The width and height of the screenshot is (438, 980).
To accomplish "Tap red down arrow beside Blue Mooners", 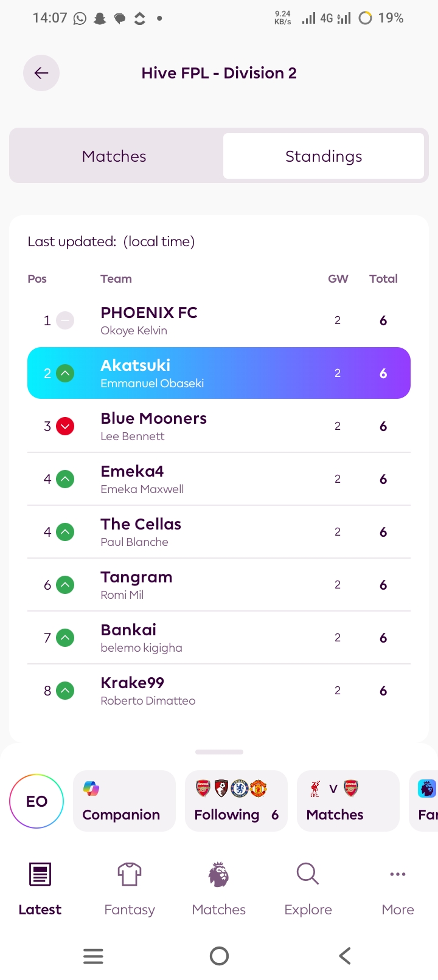I will pyautogui.click(x=65, y=426).
